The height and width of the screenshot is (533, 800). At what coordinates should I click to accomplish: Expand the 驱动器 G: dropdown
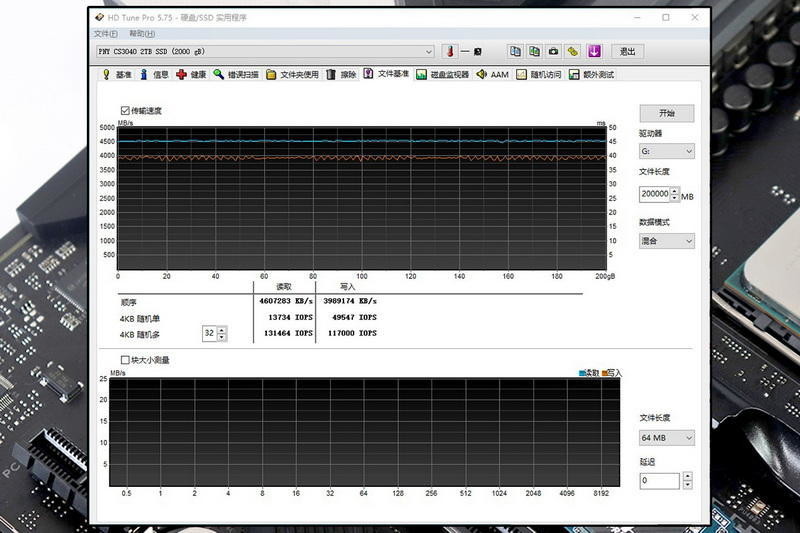pyautogui.click(x=666, y=152)
